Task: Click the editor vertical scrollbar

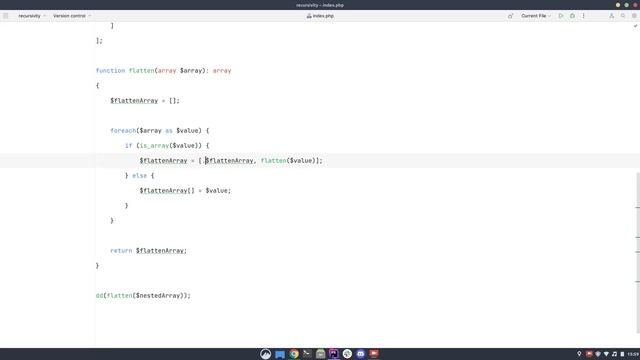Action: [x=638, y=253]
